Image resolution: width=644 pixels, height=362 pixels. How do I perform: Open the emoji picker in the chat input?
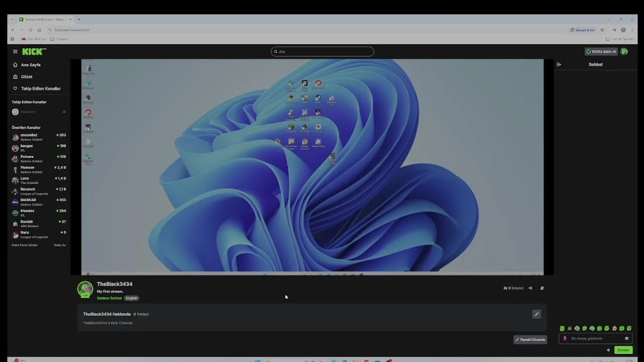click(x=626, y=338)
